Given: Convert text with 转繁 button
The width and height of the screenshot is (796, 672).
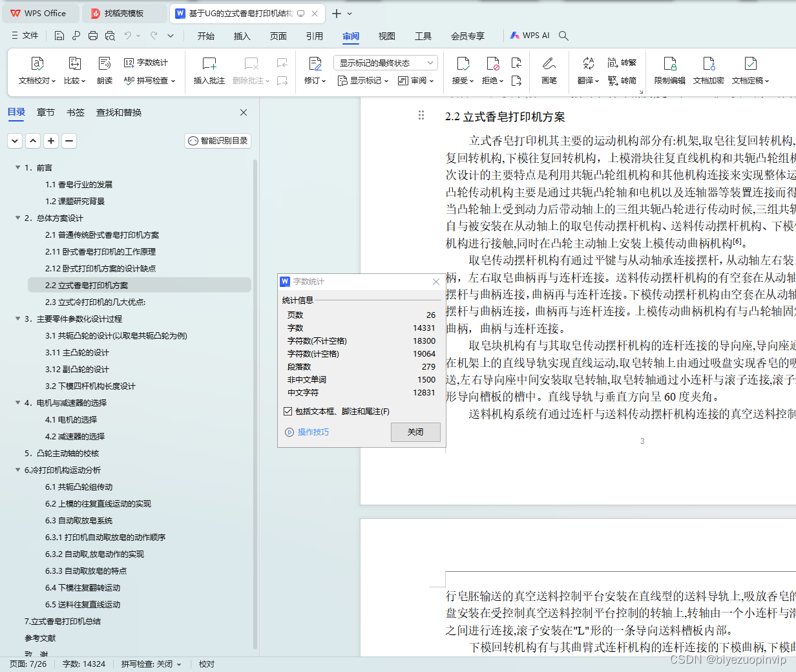Looking at the screenshot, I should [x=622, y=63].
